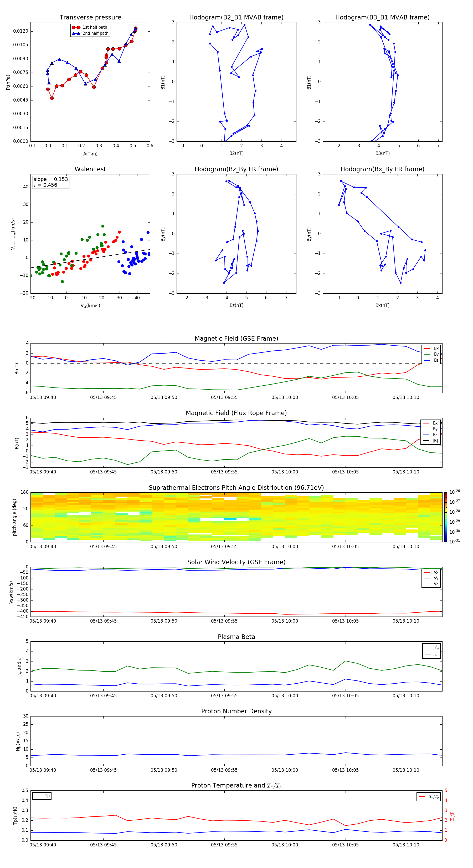This screenshot has width=473, height=868.
Task: Click the pitch angle plot colorbar
Action: [445, 517]
